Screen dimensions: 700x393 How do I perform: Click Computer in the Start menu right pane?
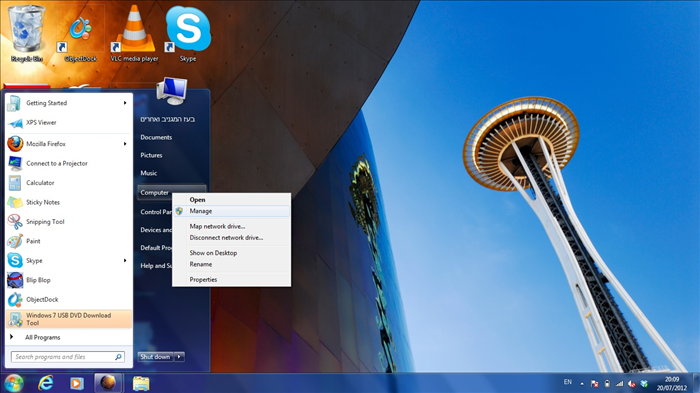[x=154, y=192]
